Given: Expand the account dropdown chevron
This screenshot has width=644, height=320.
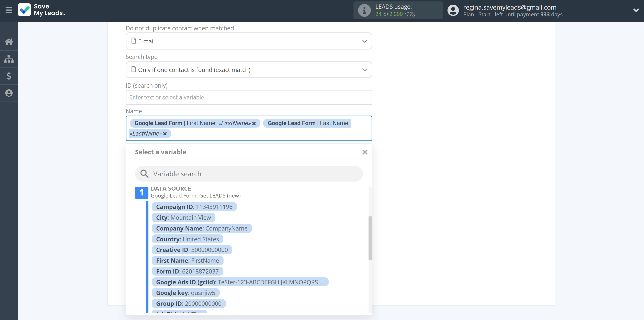Looking at the screenshot, I should [x=636, y=10].
